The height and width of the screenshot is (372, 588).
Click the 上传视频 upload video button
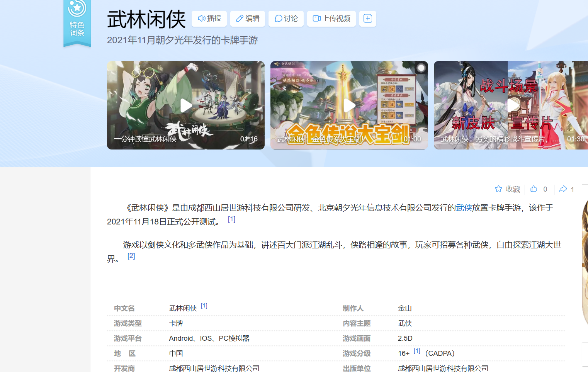[331, 19]
